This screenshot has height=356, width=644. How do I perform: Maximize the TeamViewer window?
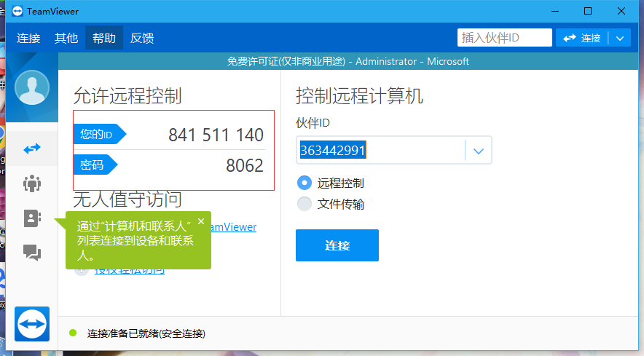click(588, 11)
